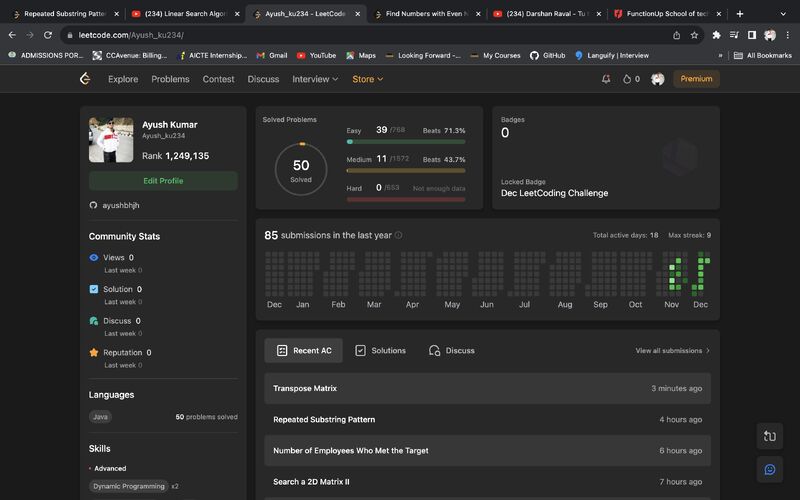The image size is (800, 500).
Task: Select the Dynamic Programming skill tag
Action: (x=129, y=486)
